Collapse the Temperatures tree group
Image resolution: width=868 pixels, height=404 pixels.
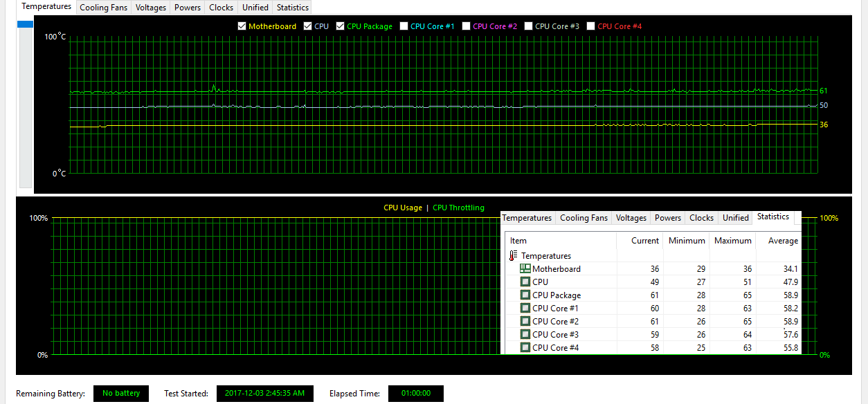point(546,256)
